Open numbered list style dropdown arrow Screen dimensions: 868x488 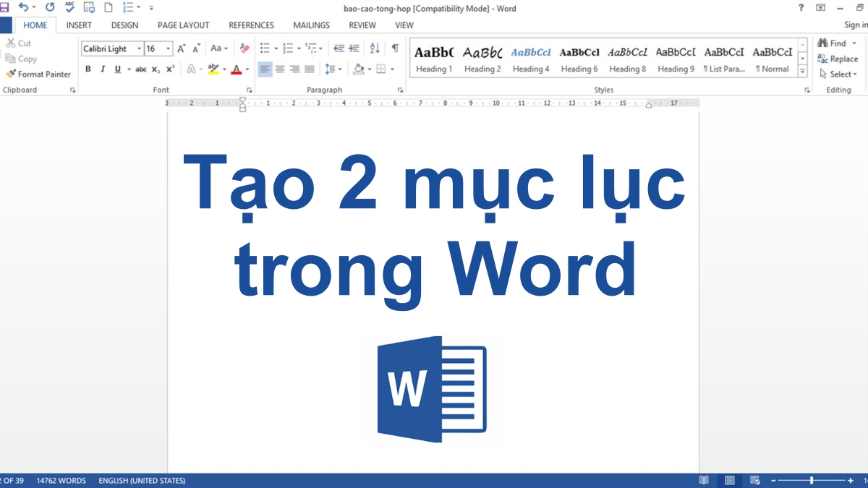pos(299,48)
